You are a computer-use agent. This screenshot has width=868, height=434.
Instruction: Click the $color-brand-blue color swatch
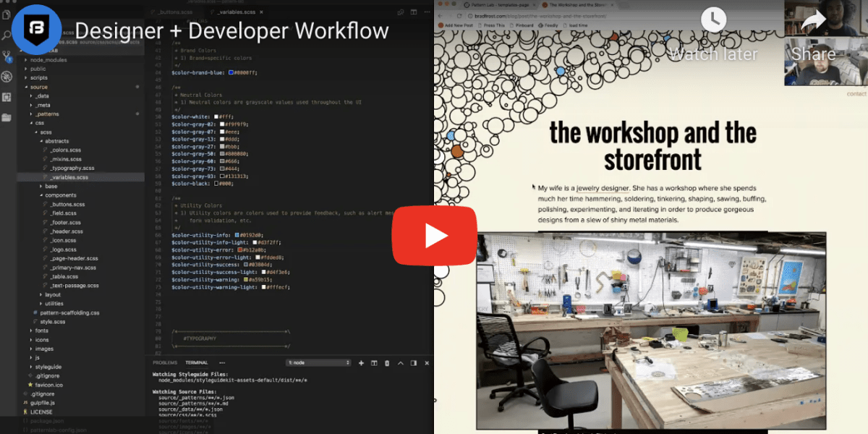click(x=231, y=72)
